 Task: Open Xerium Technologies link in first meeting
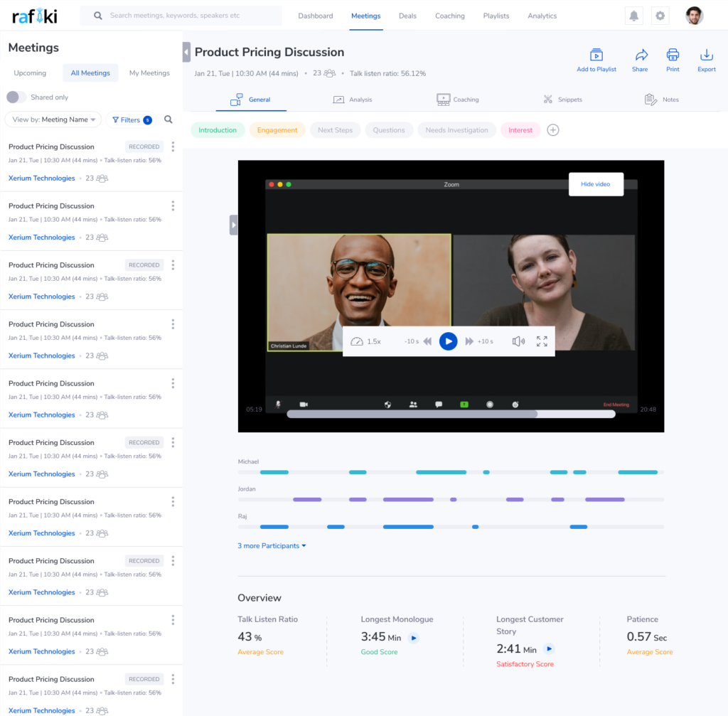(41, 178)
